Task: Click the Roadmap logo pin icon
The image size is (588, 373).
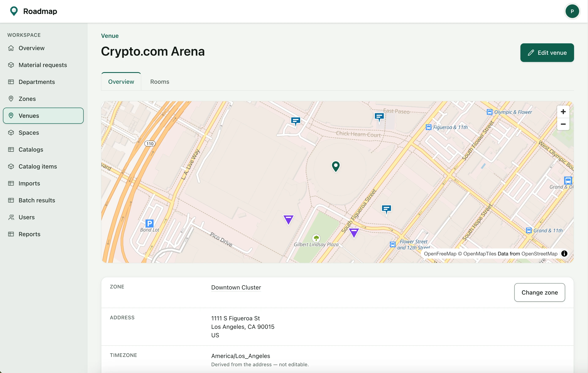Action: coord(14,11)
